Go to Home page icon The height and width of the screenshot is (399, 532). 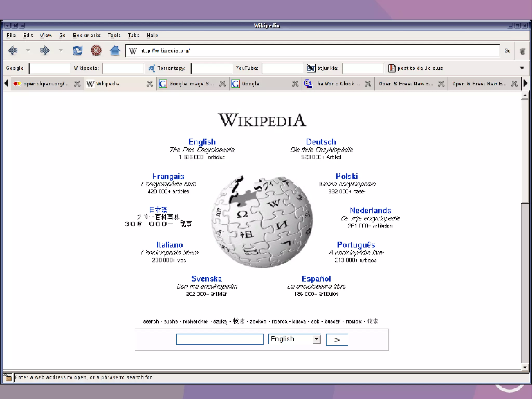point(115,50)
